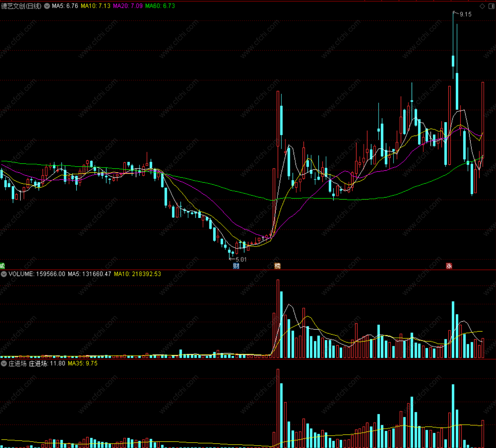
Task: Click volume MA10: 218392.53 label
Action: 138,274
